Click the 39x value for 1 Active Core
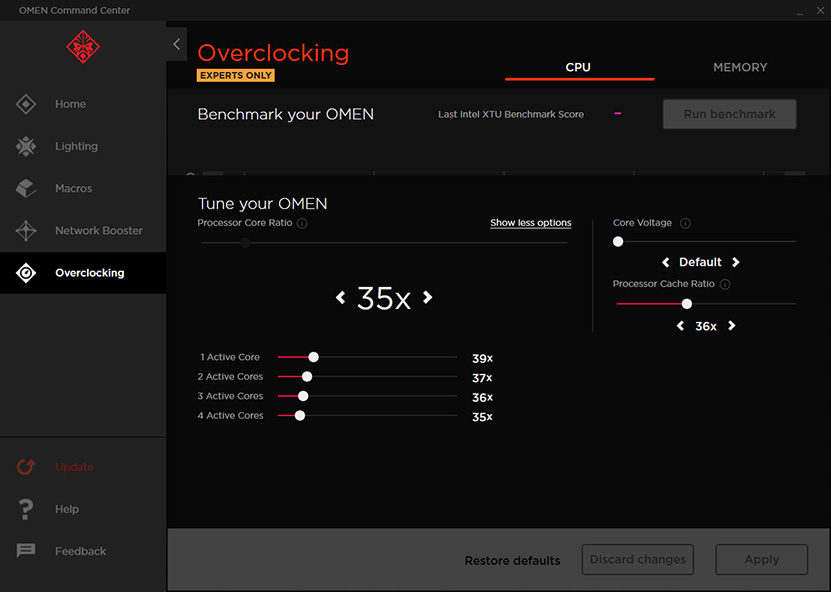 click(482, 359)
